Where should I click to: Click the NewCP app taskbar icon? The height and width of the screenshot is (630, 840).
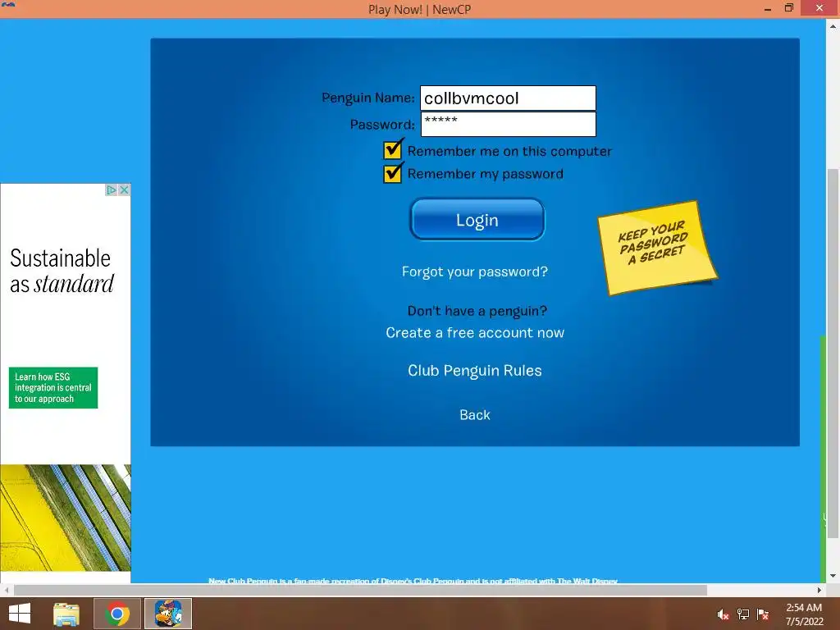click(168, 614)
